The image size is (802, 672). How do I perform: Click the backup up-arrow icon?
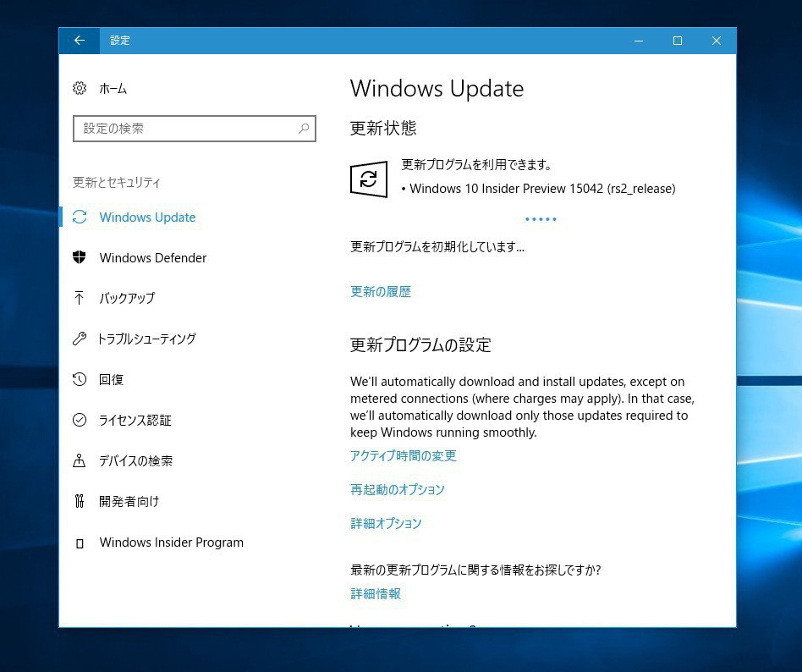[80, 298]
